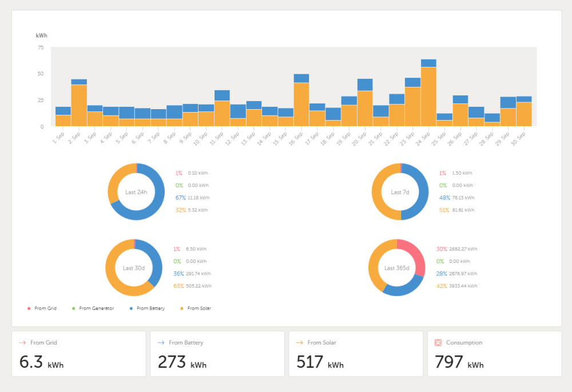Screen dimensions: 572x392
Task: Click the 291.74 kWh battery value
Action: click(198, 274)
